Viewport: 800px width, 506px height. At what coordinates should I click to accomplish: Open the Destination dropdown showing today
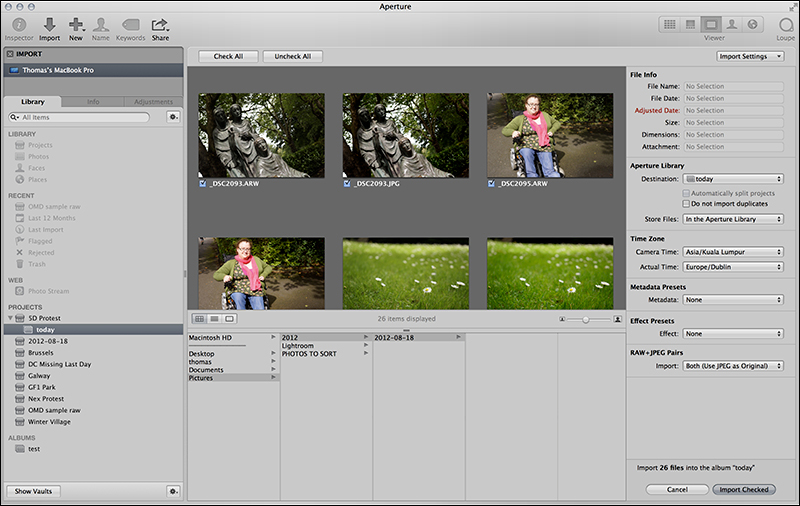733,179
